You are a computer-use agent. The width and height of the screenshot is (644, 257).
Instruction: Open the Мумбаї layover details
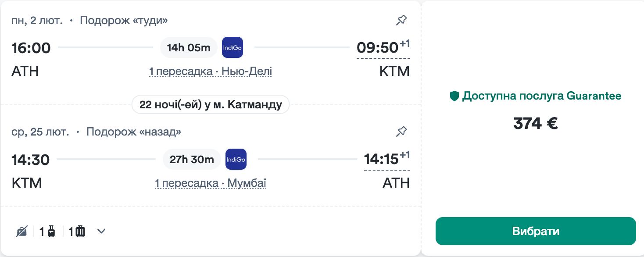(210, 183)
